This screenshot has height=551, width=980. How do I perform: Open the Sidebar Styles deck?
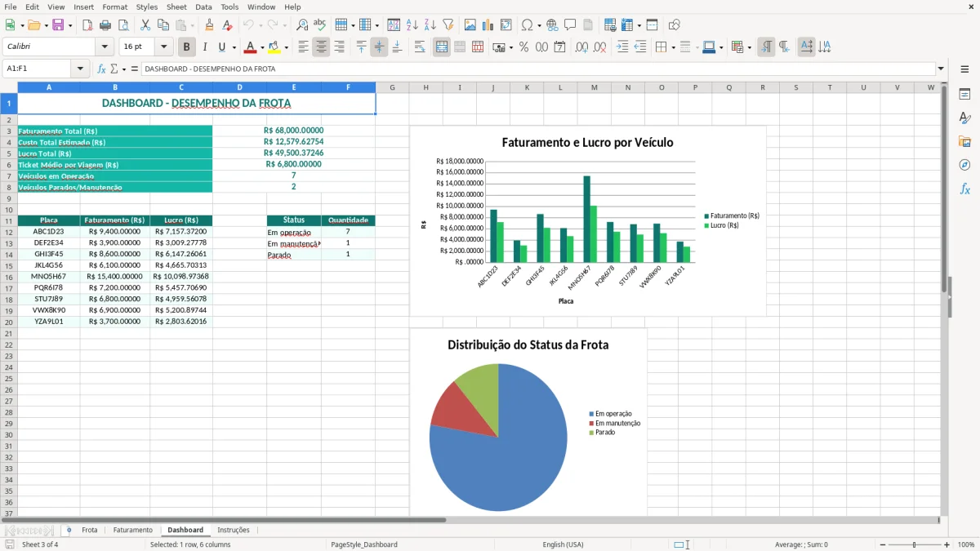[x=964, y=118]
